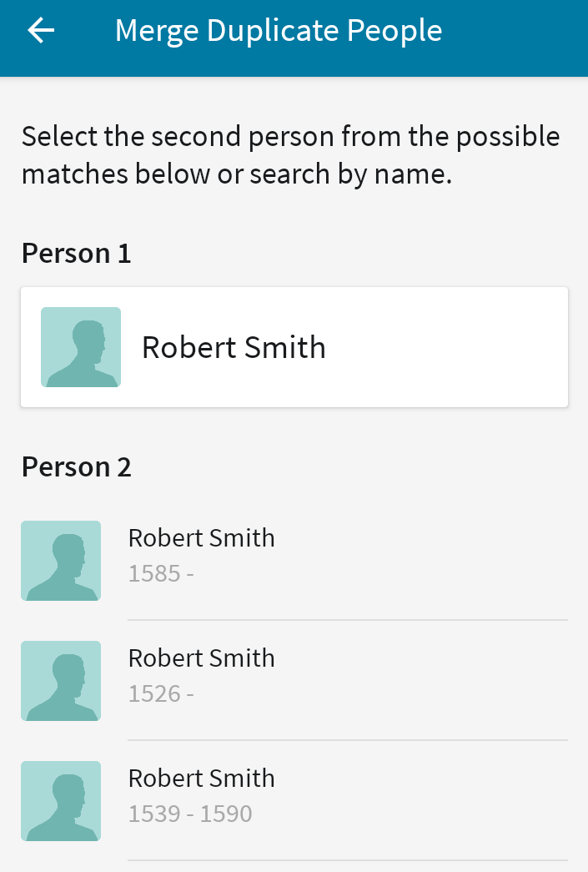This screenshot has width=588, height=872.
Task: Click the Person 1 Robert Smith avatar
Action: point(81,347)
